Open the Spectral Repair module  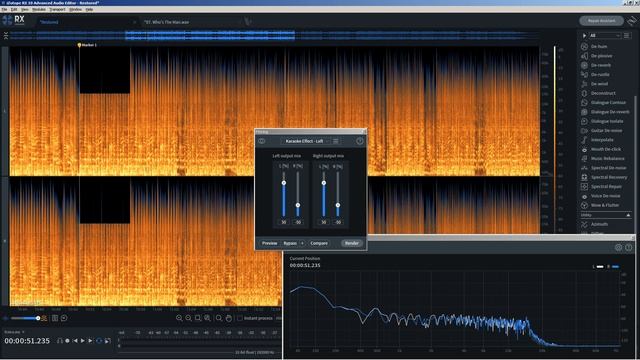pyautogui.click(x=606, y=187)
